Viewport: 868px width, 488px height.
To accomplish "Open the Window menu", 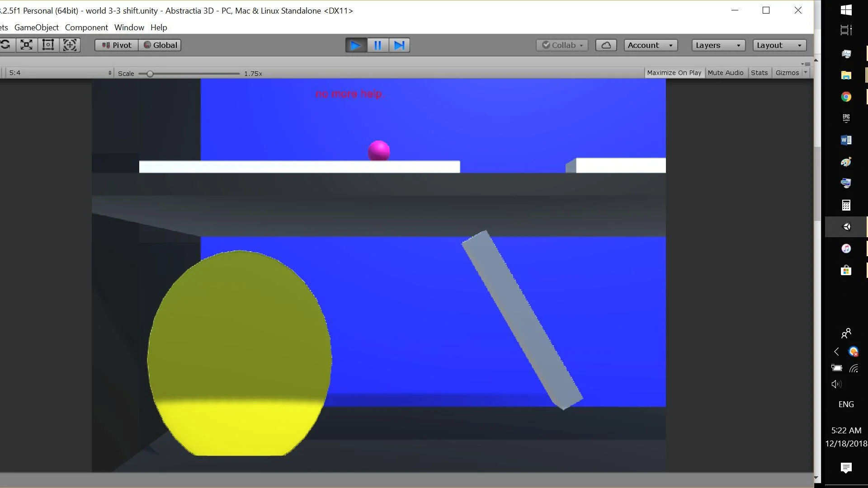I will click(129, 28).
